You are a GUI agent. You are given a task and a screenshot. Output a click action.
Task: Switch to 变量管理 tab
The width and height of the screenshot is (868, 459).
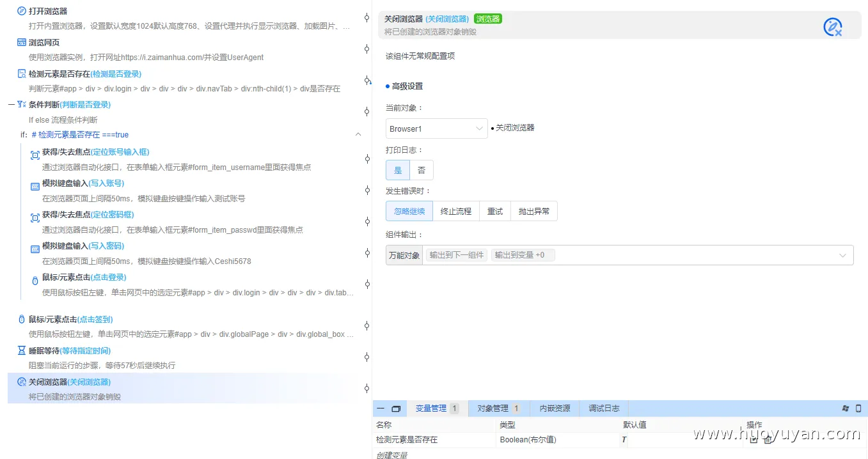pos(438,408)
